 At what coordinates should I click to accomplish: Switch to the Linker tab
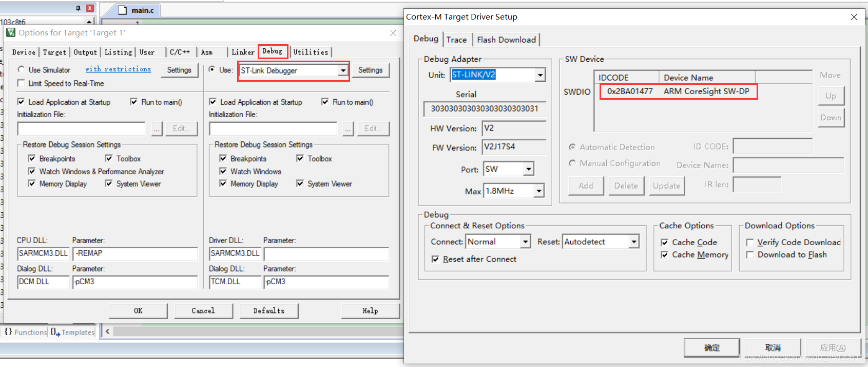243,52
